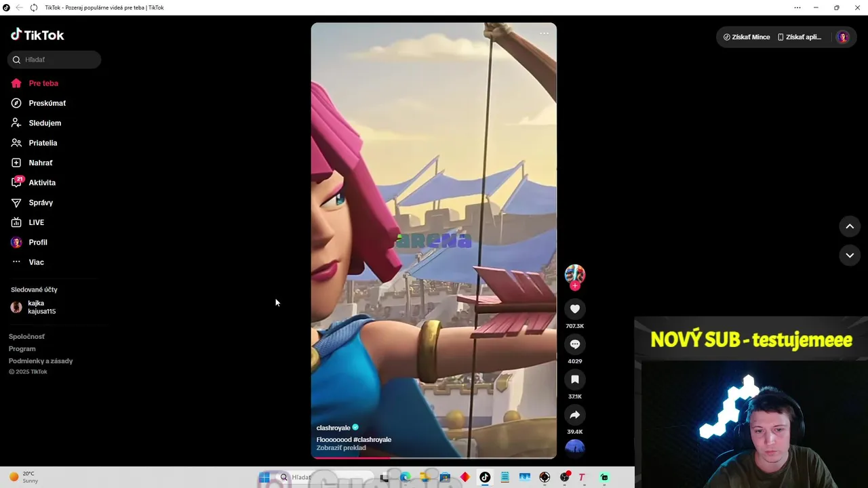Open the red T app in taskbar

click(581, 477)
